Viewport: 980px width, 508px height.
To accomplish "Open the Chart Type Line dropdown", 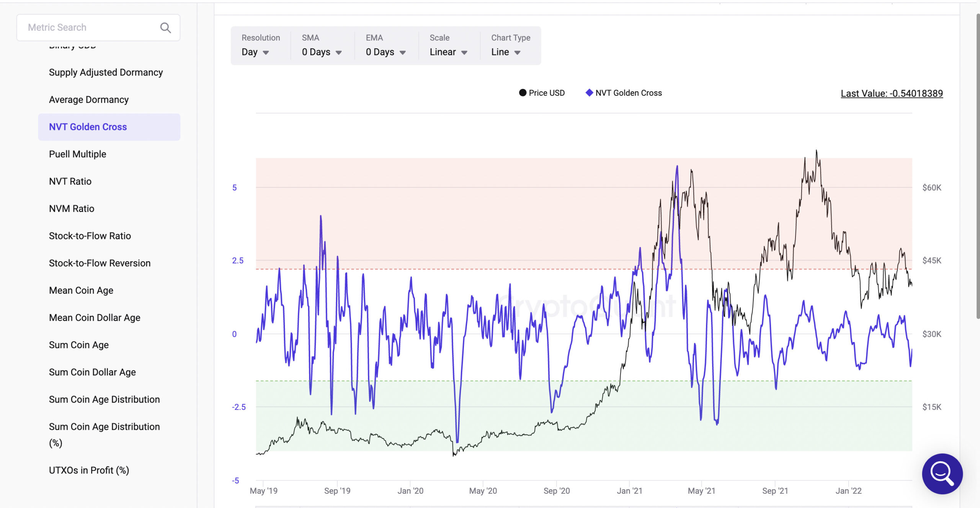I will pyautogui.click(x=506, y=52).
